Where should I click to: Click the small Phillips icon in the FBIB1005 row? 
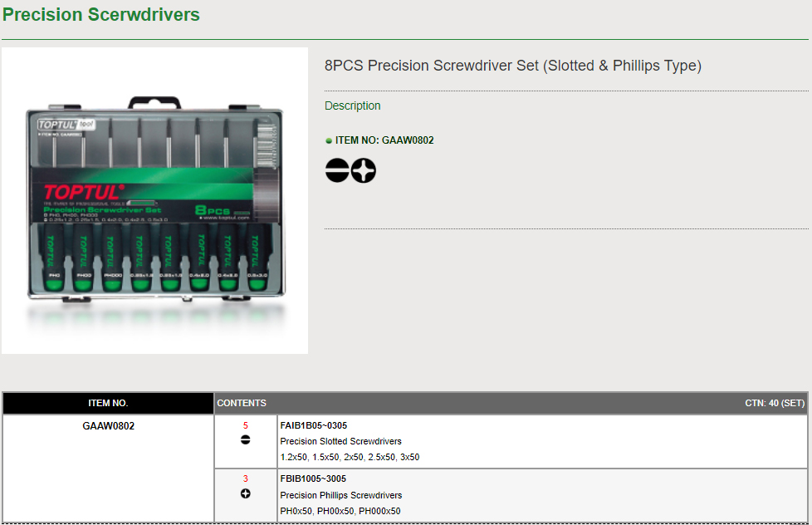click(246, 494)
